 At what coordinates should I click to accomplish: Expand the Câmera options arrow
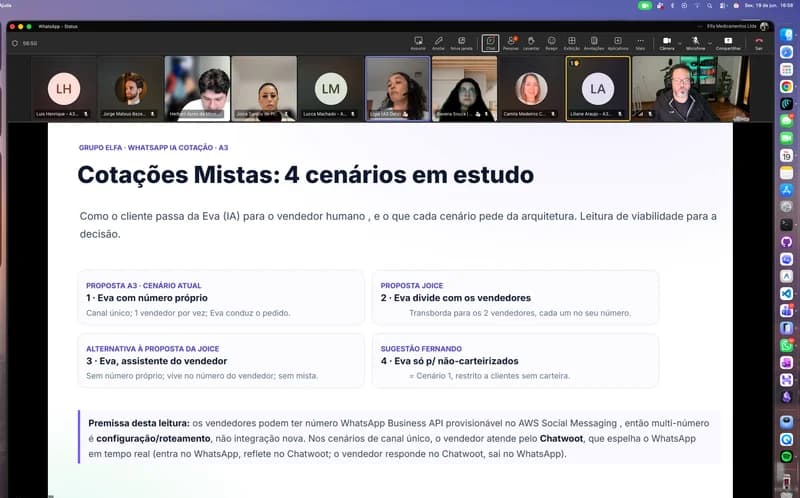pyautogui.click(x=680, y=43)
